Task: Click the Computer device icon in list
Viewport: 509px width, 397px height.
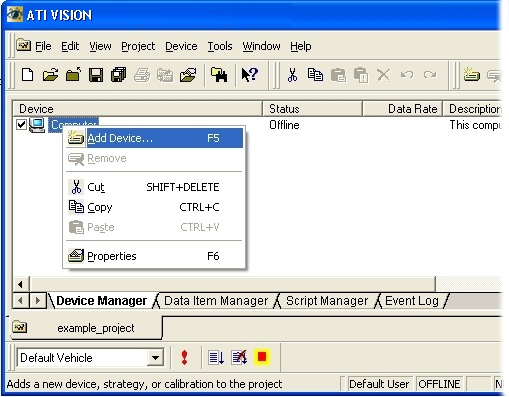Action: (37, 125)
